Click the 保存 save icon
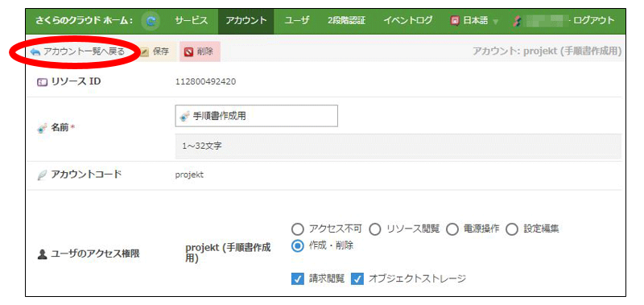The width and height of the screenshot is (644, 305). (x=144, y=52)
